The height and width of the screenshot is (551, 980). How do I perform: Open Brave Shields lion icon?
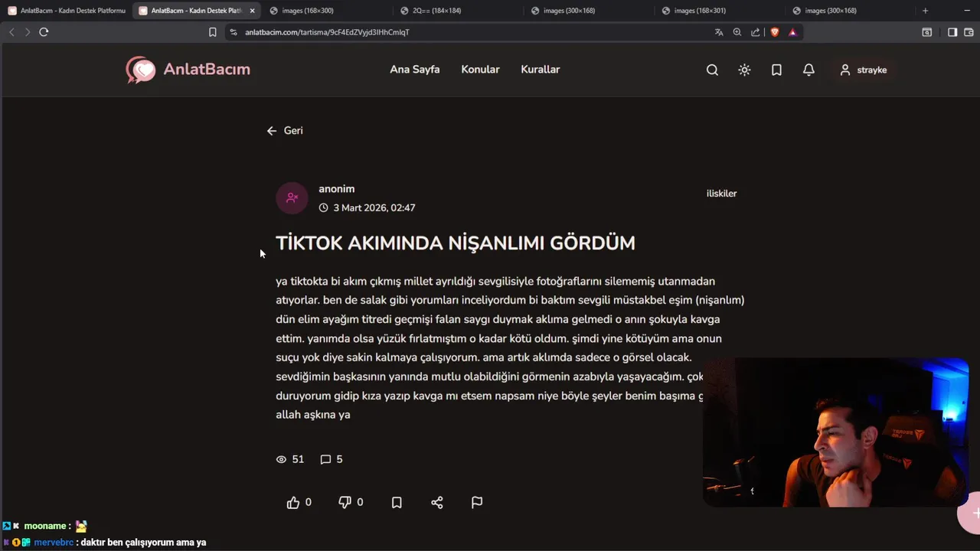coord(775,32)
